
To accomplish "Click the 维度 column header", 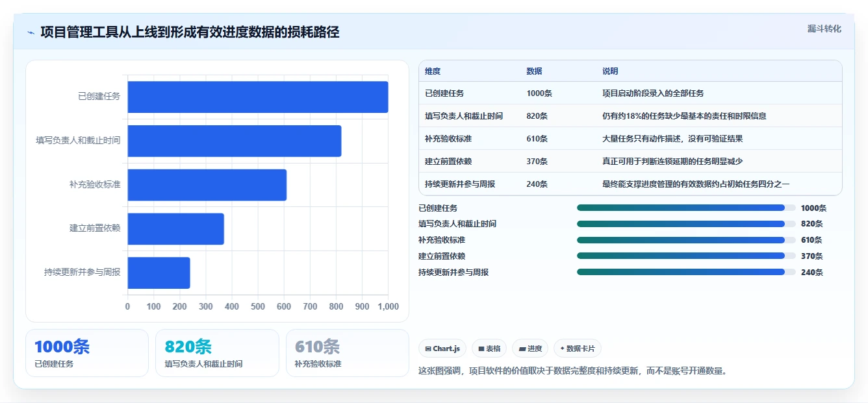I will point(433,71).
